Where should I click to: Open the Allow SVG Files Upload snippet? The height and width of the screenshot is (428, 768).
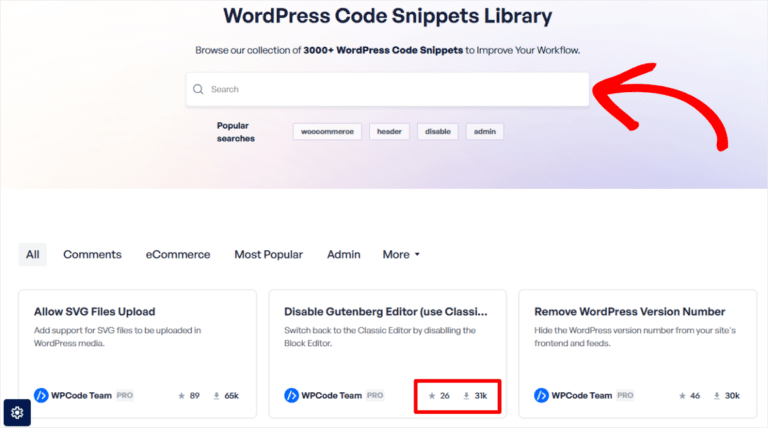pyautogui.click(x=95, y=311)
